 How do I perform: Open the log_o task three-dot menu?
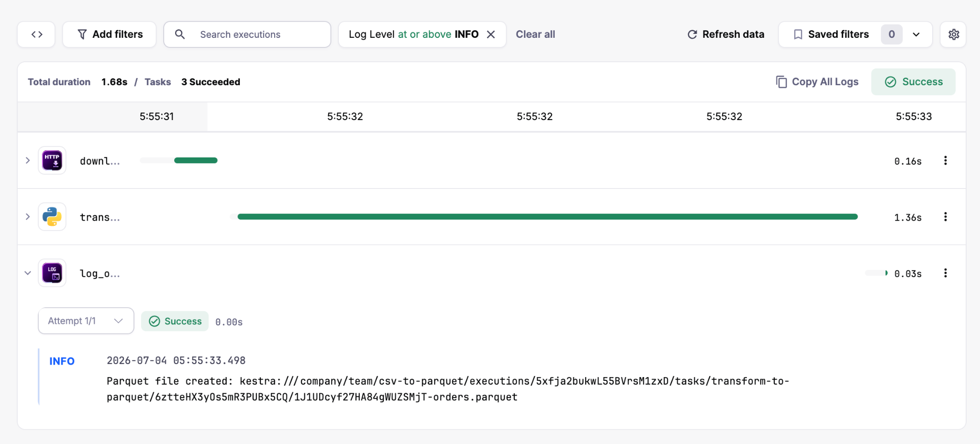(x=946, y=273)
